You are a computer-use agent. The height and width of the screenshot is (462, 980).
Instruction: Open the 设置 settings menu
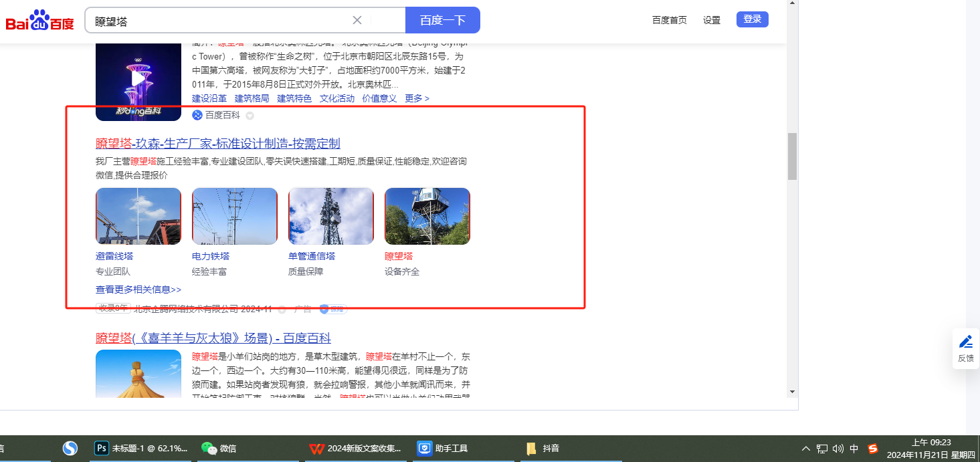point(712,20)
